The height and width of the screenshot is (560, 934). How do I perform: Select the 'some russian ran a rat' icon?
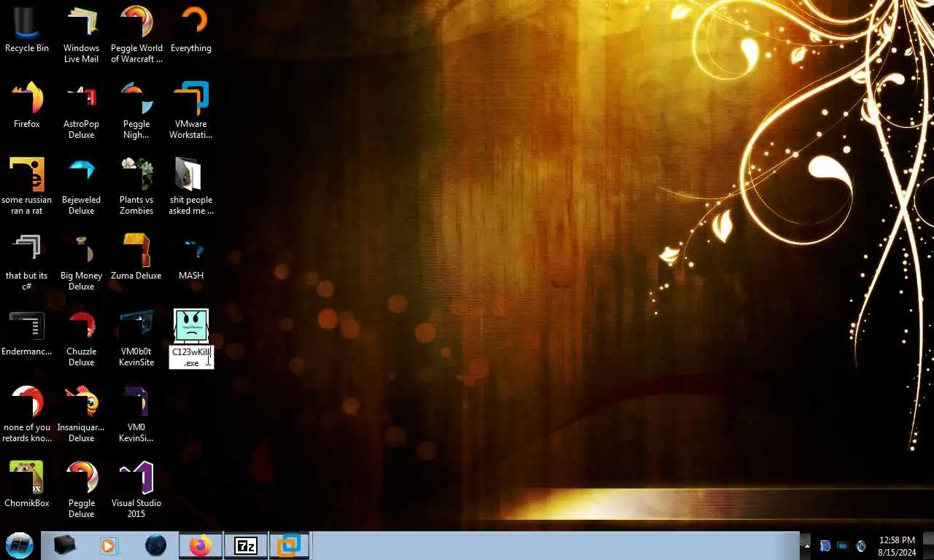27,187
